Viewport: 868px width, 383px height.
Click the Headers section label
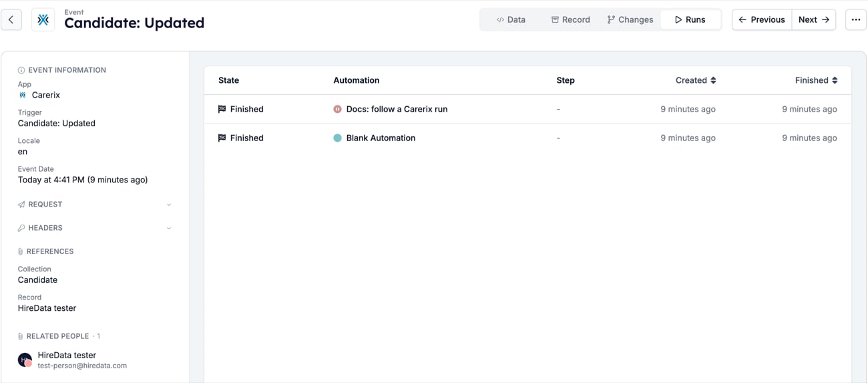click(x=45, y=228)
